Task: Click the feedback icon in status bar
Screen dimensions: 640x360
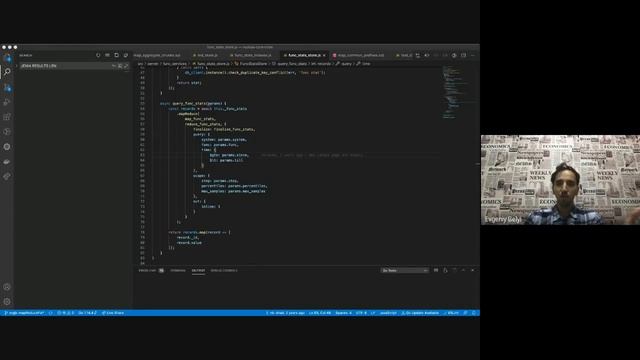Action: click(465, 313)
